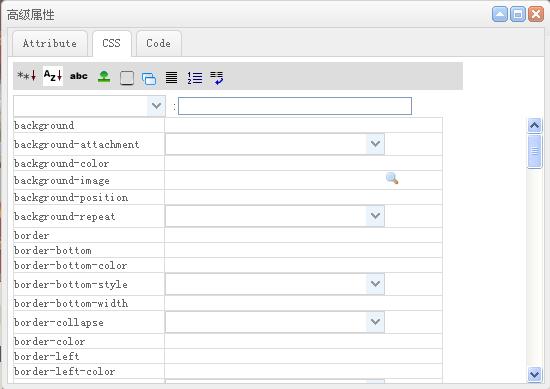Image resolution: width=550 pixels, height=389 pixels.
Task: Open the Code tab
Action: pyautogui.click(x=159, y=43)
